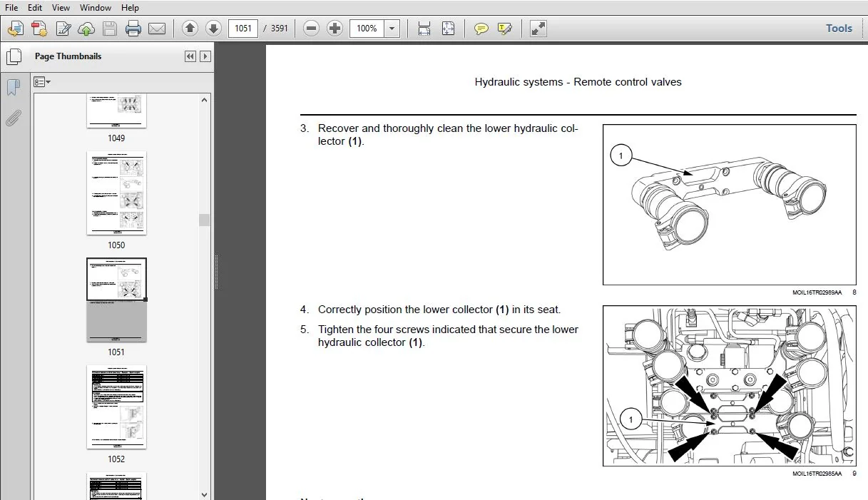
Task: Click figure code MOIL16TR02989AA
Action: pos(817,292)
